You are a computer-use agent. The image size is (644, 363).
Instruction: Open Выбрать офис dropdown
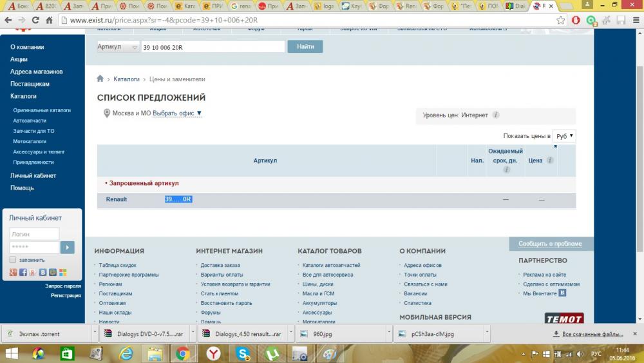(177, 113)
